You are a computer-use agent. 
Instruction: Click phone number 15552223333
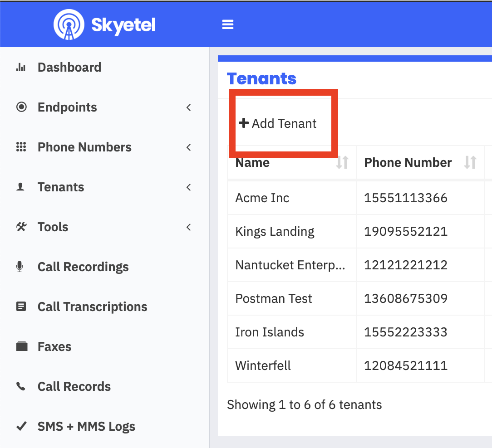(x=406, y=332)
